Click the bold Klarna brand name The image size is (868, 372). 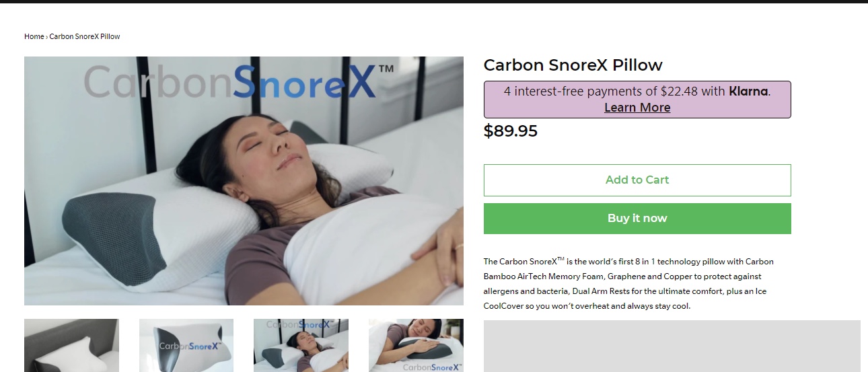[748, 91]
